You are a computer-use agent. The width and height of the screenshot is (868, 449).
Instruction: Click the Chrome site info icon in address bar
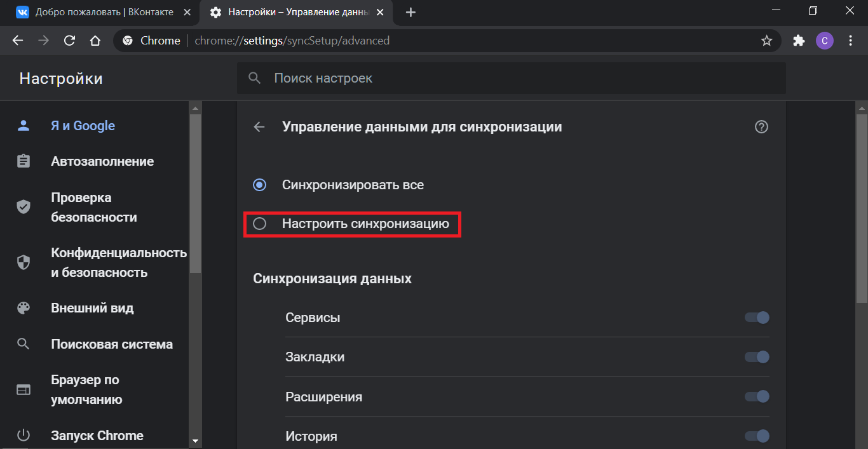click(x=128, y=41)
